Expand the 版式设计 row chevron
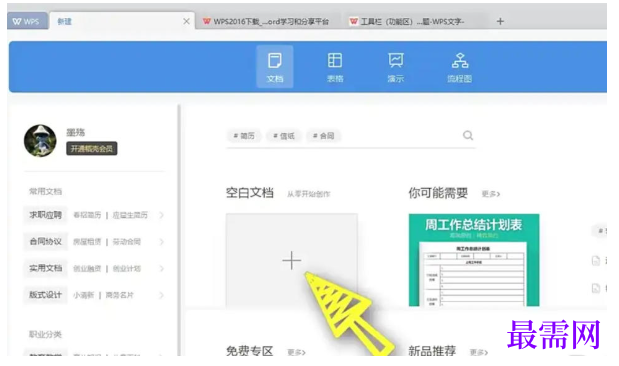The height and width of the screenshot is (366, 619). 161,295
